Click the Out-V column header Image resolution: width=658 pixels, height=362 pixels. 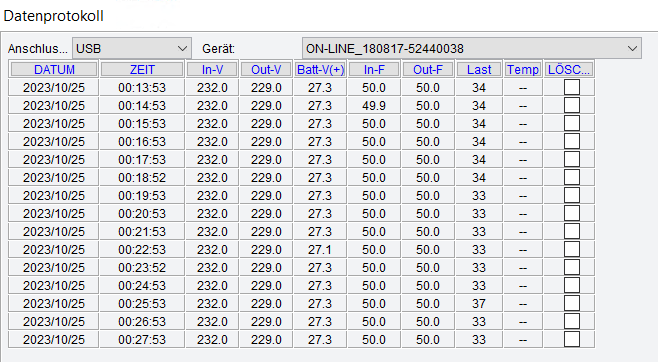point(266,70)
